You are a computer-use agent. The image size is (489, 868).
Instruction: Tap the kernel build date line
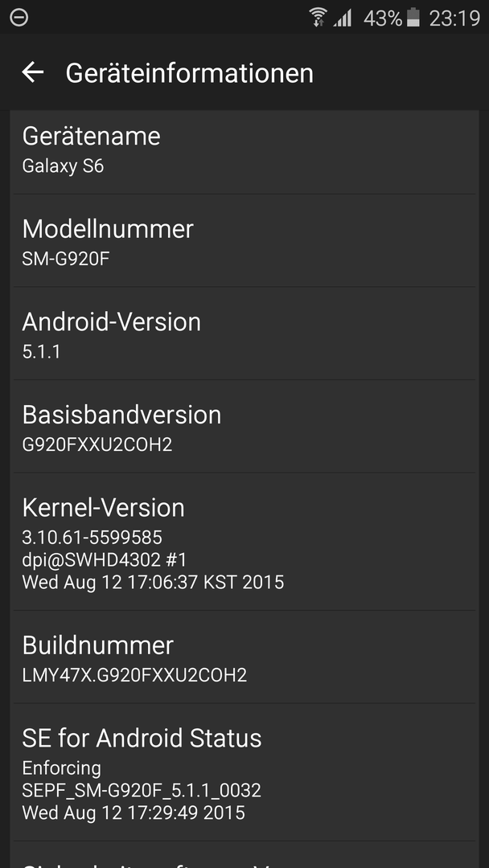[x=153, y=582]
